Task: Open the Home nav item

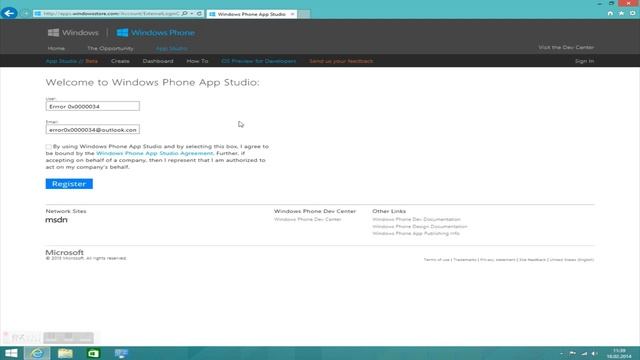Action: pos(56,48)
